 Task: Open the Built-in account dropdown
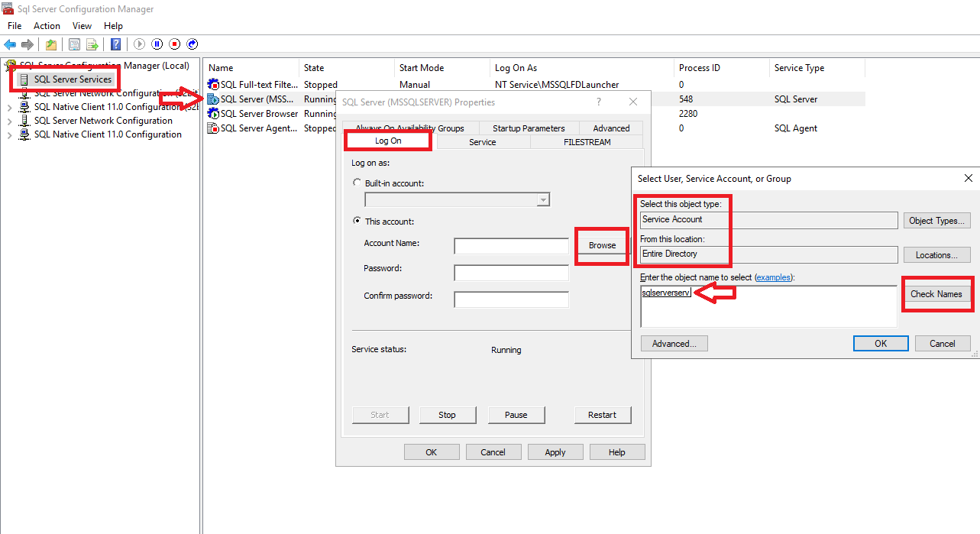coord(542,199)
